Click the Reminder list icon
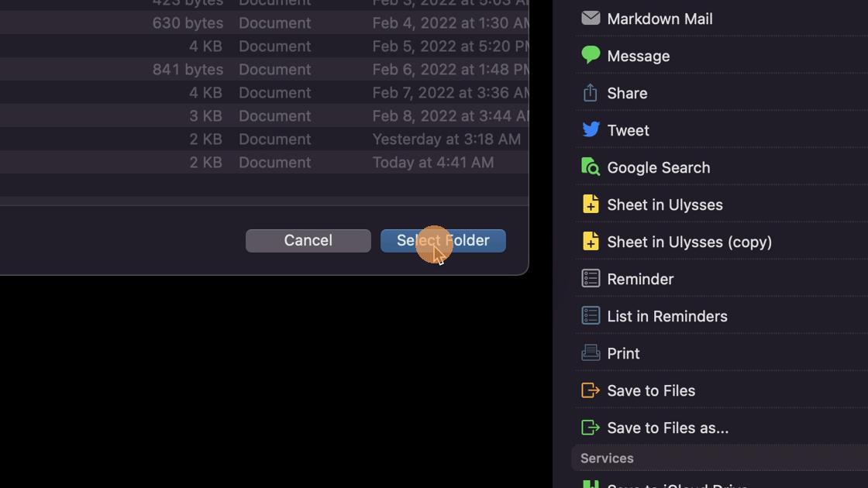The width and height of the screenshot is (868, 488). 590,278
